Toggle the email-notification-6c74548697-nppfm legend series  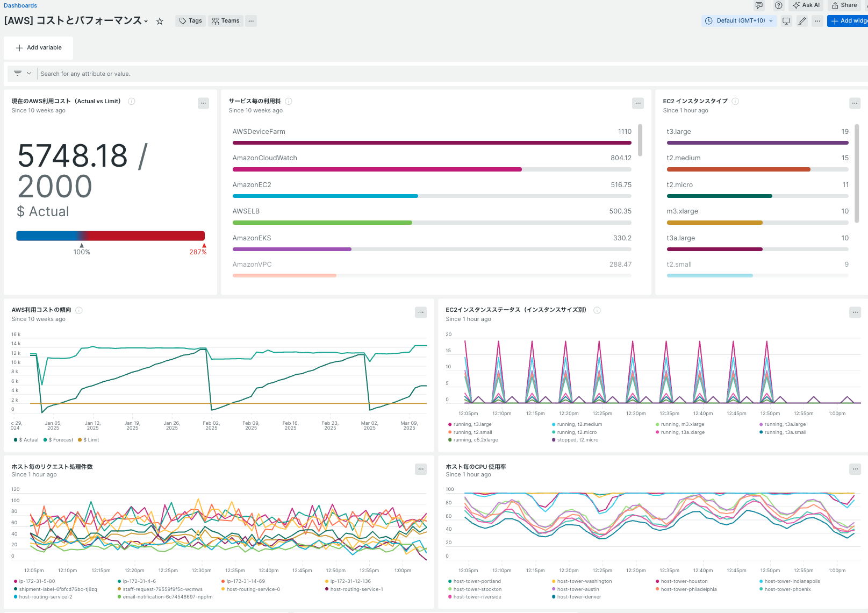(x=165, y=597)
